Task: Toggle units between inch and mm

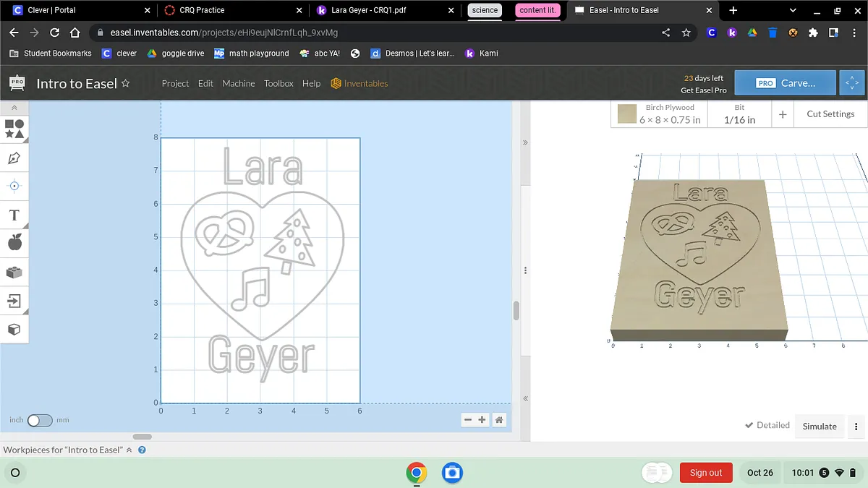Action: pyautogui.click(x=40, y=420)
